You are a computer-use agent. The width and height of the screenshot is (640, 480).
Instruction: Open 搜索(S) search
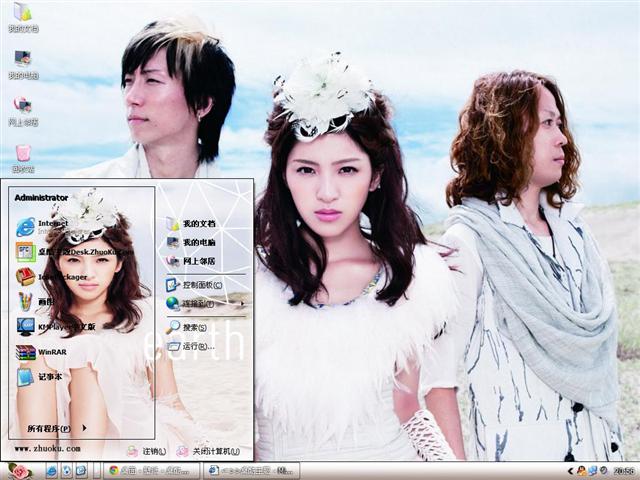coord(187,327)
